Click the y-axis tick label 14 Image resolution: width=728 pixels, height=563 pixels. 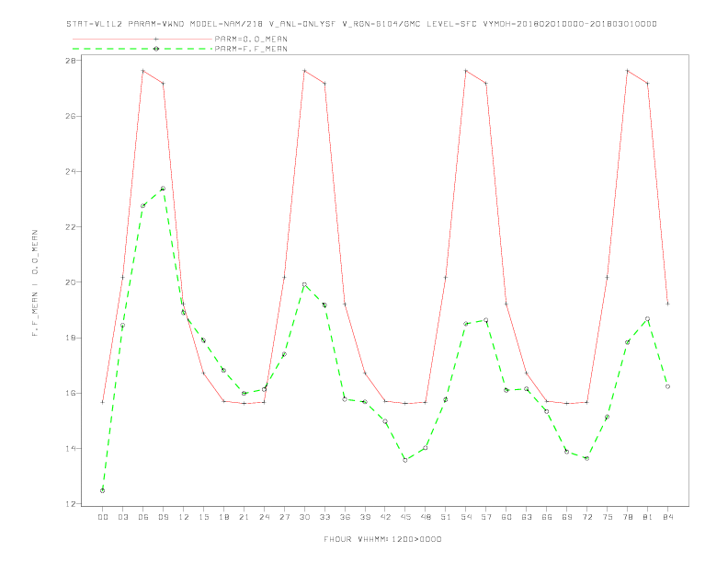[73, 448]
